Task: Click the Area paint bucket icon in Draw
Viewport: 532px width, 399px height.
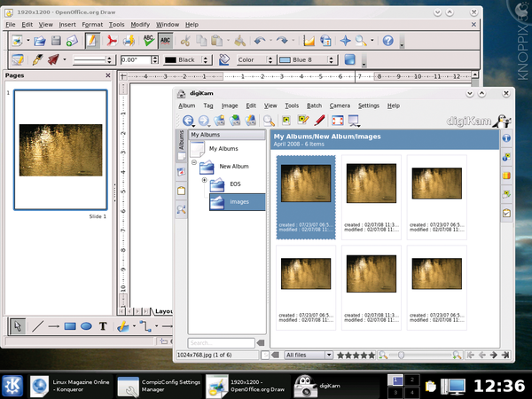Action: point(224,59)
